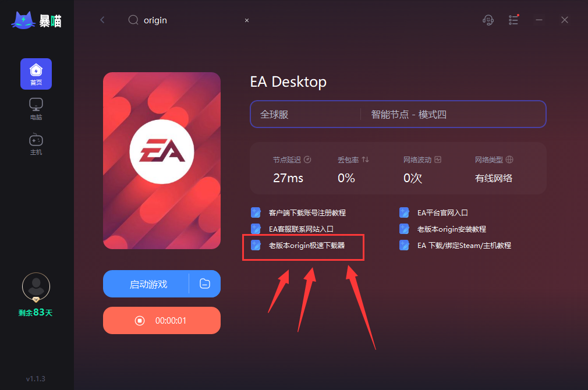Open the game folder icon beside 启动游戏
The width and height of the screenshot is (588, 390).
(x=205, y=283)
